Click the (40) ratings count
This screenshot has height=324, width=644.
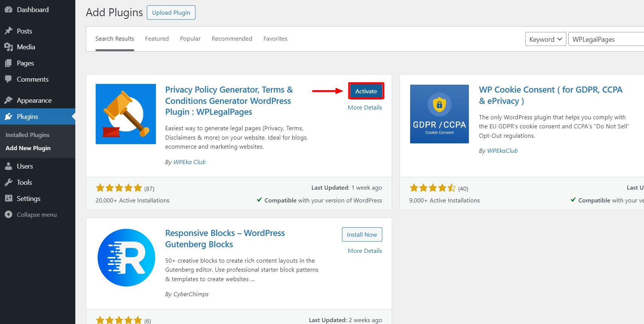point(463,189)
